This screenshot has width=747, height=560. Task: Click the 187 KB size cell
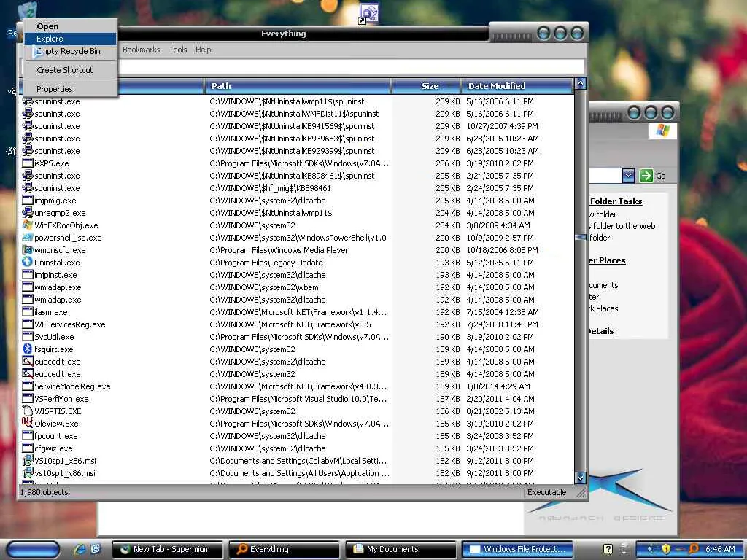[x=447, y=399]
